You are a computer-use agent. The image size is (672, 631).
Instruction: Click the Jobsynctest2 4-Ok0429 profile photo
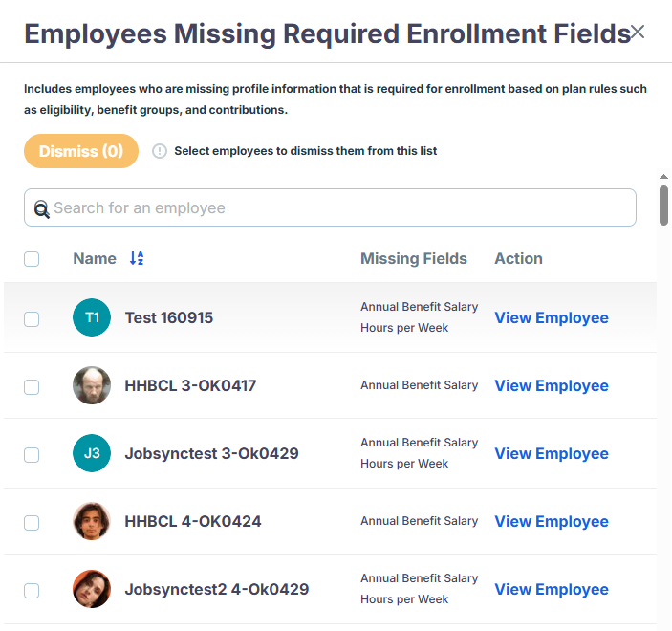point(92,589)
